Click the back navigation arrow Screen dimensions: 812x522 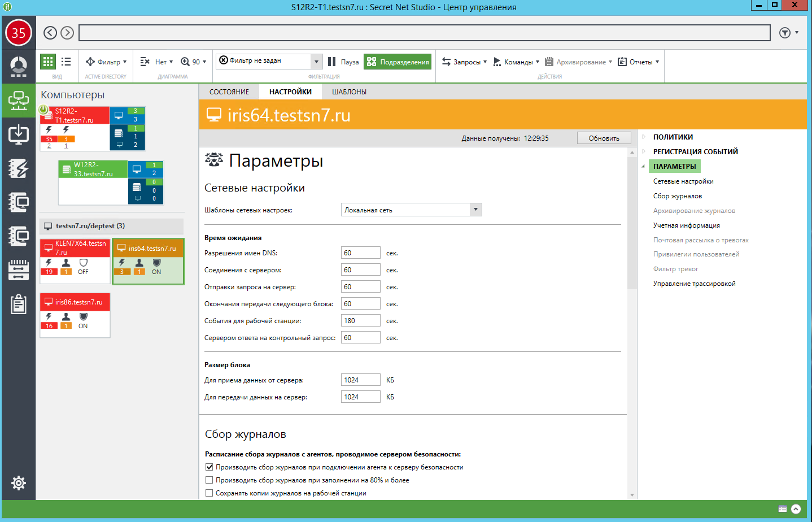pos(50,33)
